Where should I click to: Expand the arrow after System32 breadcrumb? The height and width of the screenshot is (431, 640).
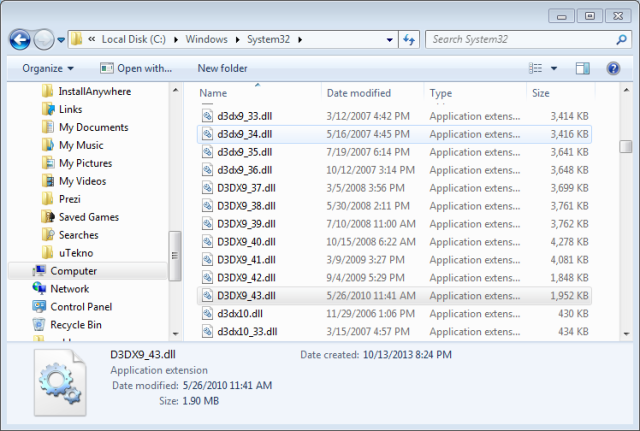click(300, 40)
